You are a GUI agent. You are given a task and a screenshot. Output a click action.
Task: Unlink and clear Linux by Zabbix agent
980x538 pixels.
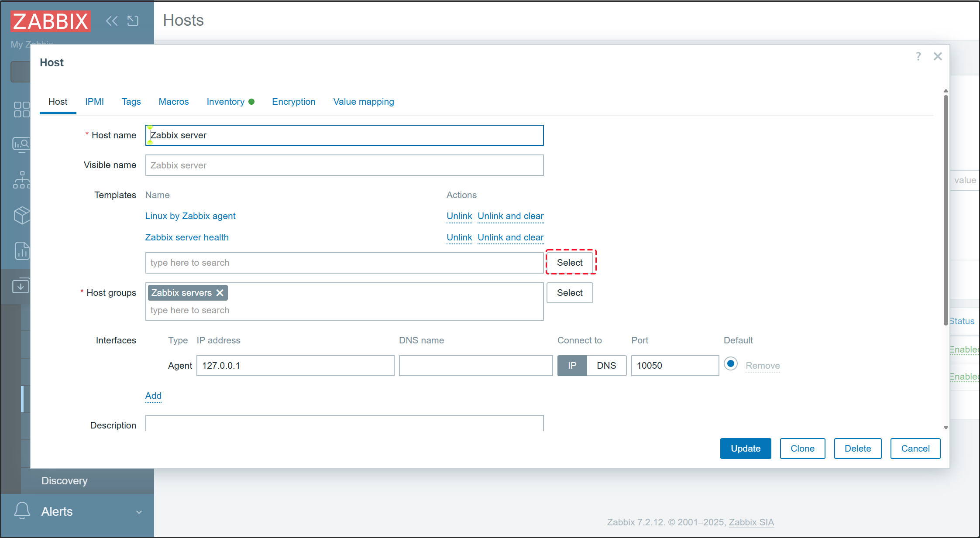pyautogui.click(x=510, y=216)
